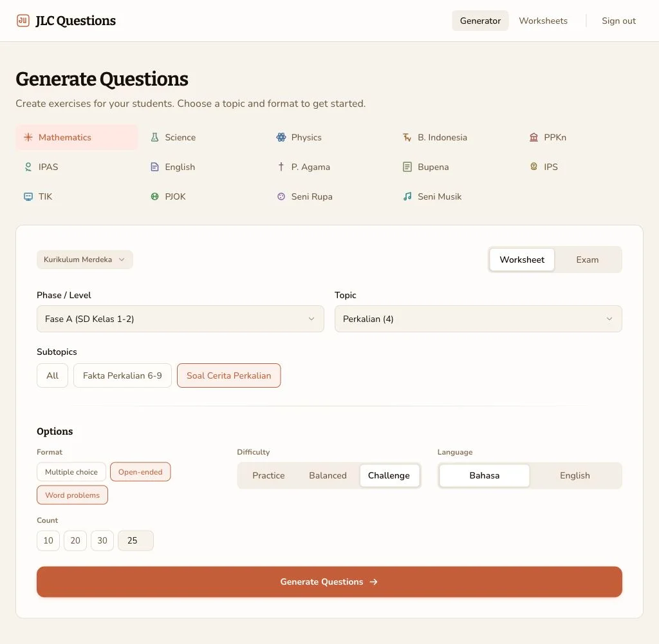Set question count to 30
The height and width of the screenshot is (644, 659).
click(102, 540)
